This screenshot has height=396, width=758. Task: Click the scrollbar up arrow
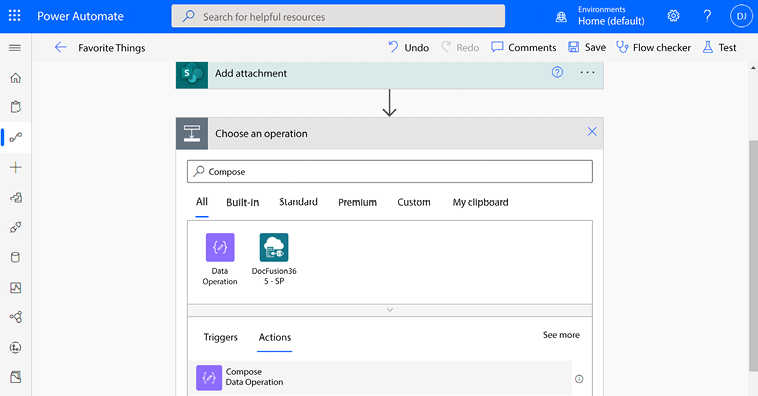coord(753,68)
